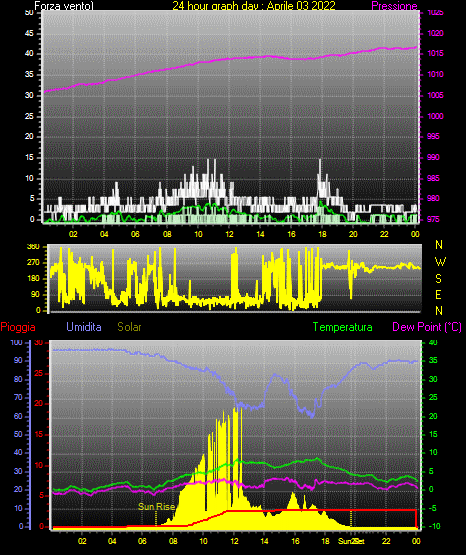Screen dimensions: 466x555
Task: Click the blue 'Umidita' legend label
Action: click(84, 327)
